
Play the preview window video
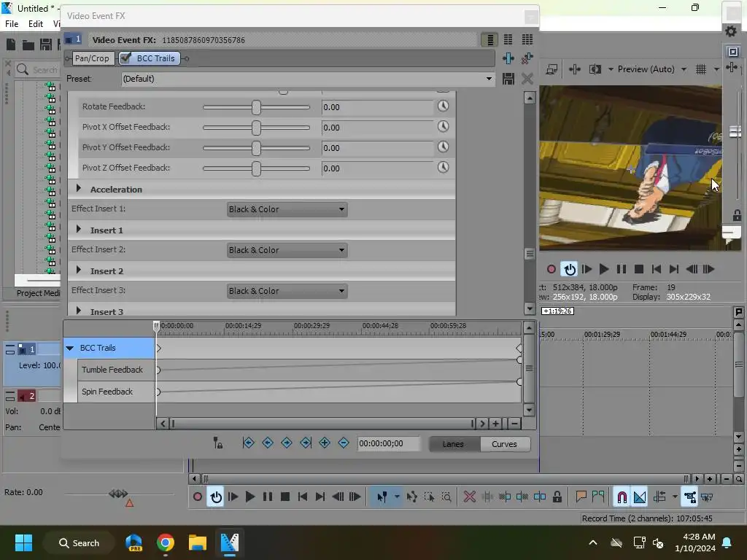tap(604, 269)
